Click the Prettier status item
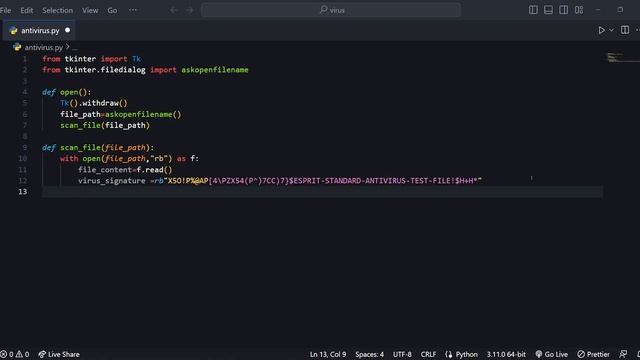Viewport: 640px width, 360px height. (x=593, y=354)
